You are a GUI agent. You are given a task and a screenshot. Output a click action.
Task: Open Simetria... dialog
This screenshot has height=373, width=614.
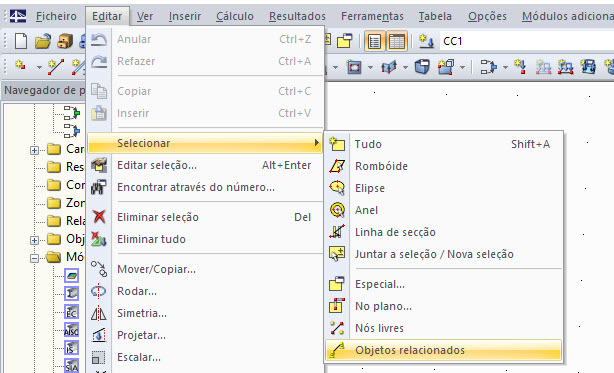click(205, 313)
